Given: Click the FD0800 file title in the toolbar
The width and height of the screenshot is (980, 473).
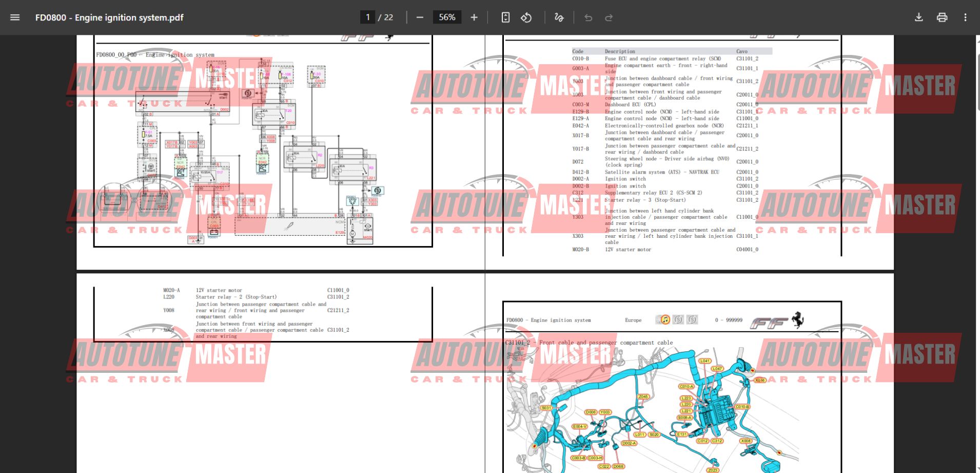Looking at the screenshot, I should coord(109,17).
